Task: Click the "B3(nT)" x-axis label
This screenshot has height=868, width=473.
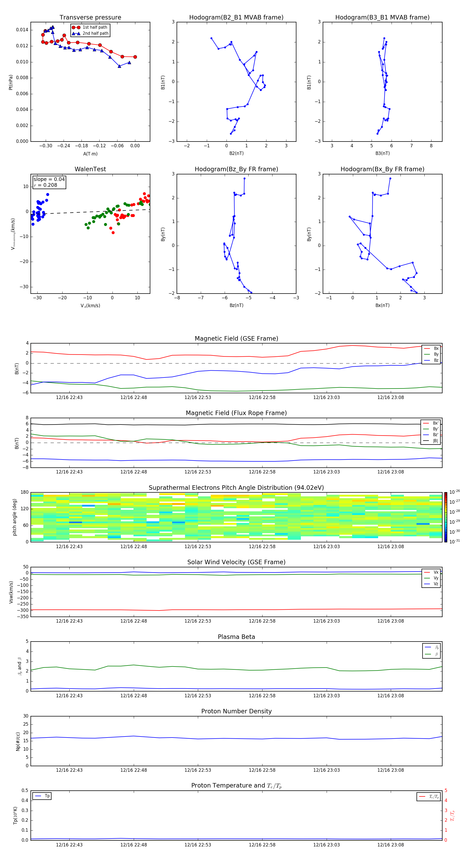Action: coord(382,153)
